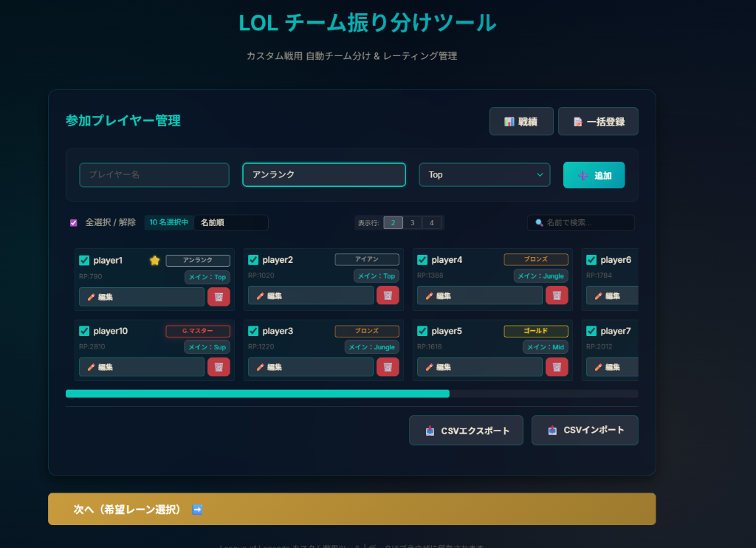
Task: Click the CSVエクスポート button
Action: [x=466, y=430]
